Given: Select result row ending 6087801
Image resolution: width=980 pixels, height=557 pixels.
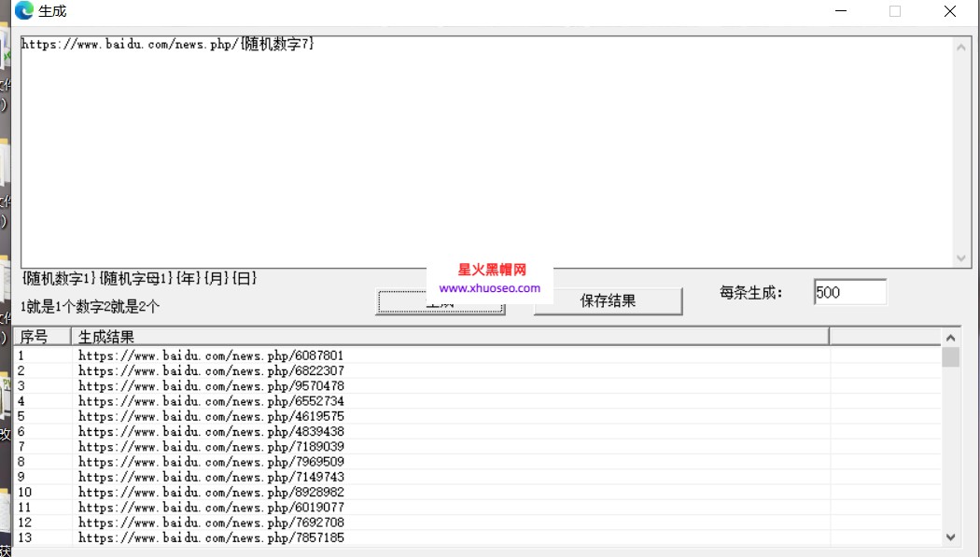Looking at the screenshot, I should [x=478, y=355].
